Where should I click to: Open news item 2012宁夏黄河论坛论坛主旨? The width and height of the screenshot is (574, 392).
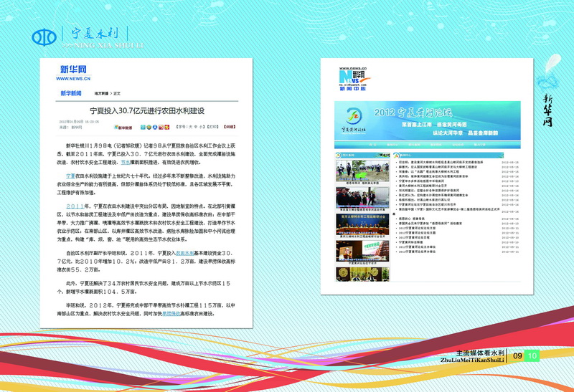(x=417, y=228)
